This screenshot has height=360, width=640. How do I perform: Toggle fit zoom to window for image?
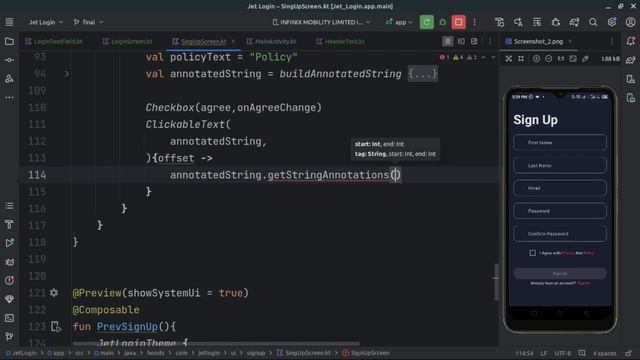click(573, 59)
